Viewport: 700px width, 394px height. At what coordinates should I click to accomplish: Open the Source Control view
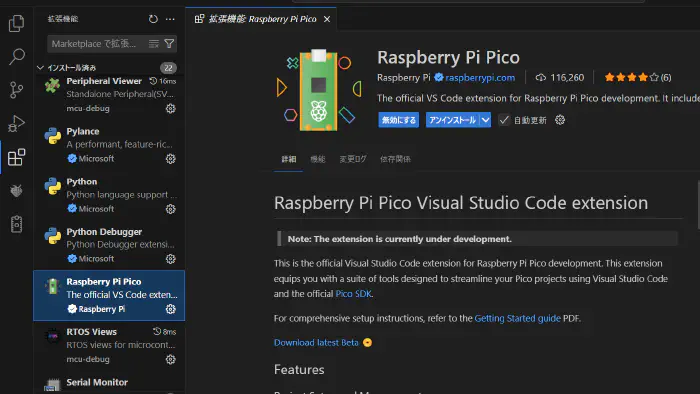17,90
